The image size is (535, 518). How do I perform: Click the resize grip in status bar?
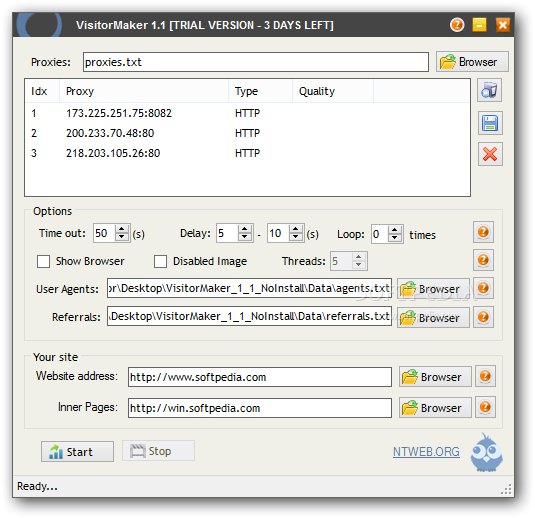tap(506, 489)
